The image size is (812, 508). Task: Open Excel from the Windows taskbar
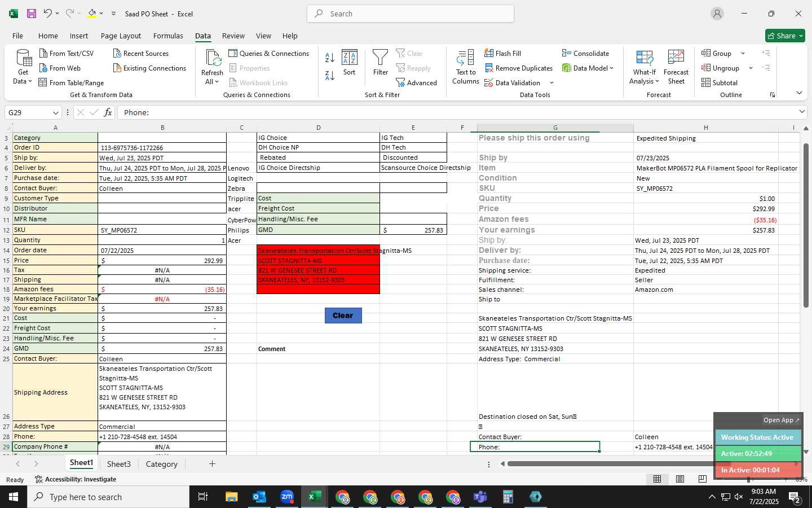[315, 497]
